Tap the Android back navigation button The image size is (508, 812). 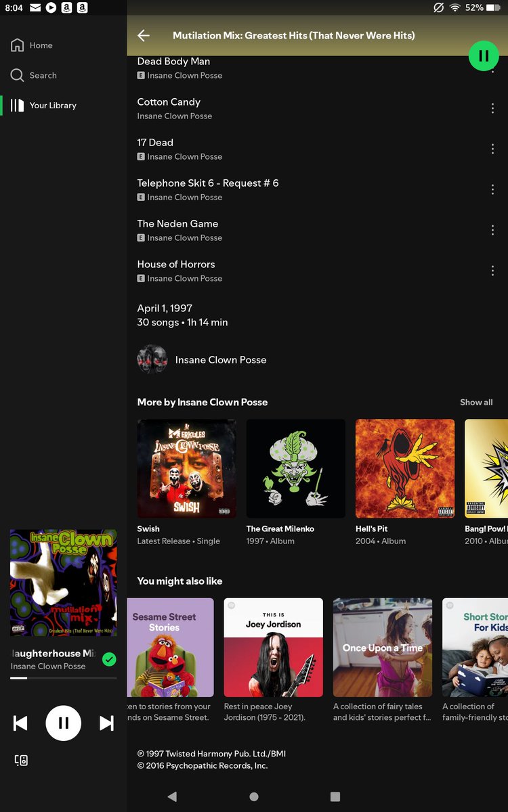coord(172,797)
